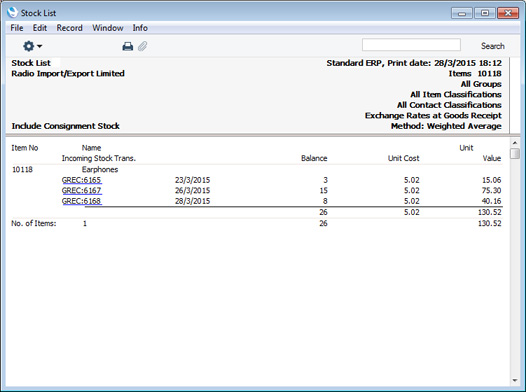
Task: Click the No. of Items label
Action: (34, 223)
